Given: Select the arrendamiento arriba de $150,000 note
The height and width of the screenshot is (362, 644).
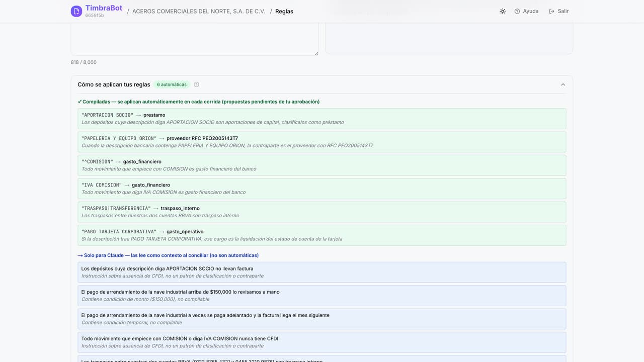Looking at the screenshot, I should click(321, 296).
